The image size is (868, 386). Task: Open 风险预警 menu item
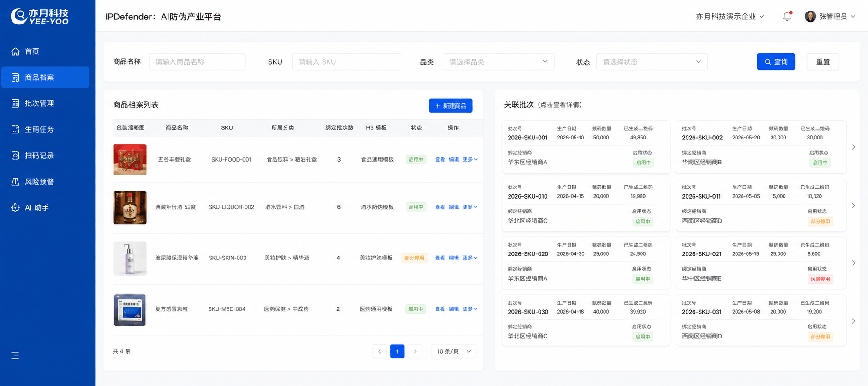tap(45, 181)
